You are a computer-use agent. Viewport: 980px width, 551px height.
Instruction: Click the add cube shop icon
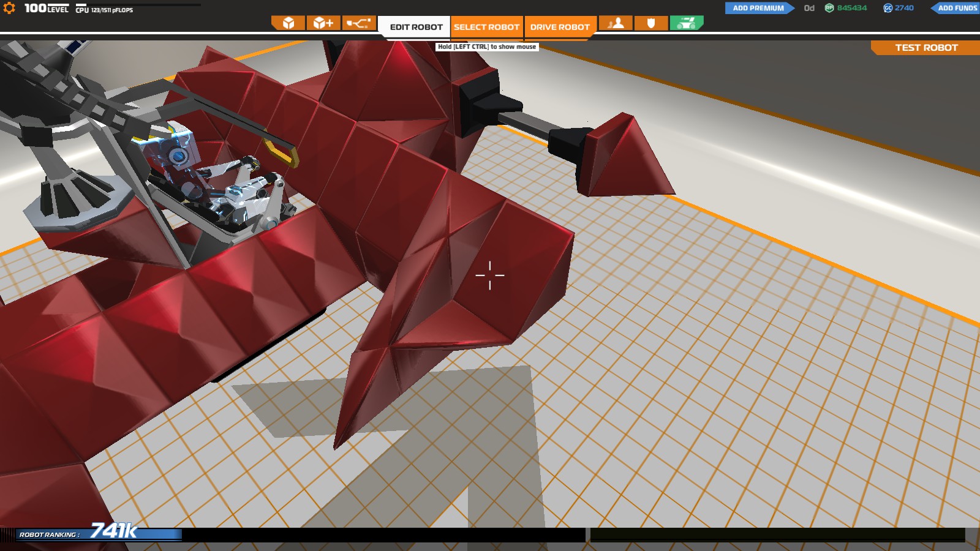(x=323, y=23)
